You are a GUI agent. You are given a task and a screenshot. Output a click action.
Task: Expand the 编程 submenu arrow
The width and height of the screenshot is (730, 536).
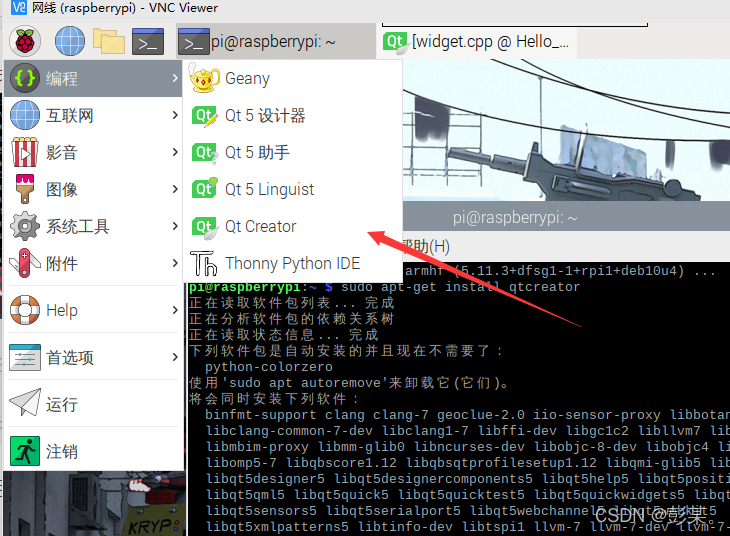(175, 78)
